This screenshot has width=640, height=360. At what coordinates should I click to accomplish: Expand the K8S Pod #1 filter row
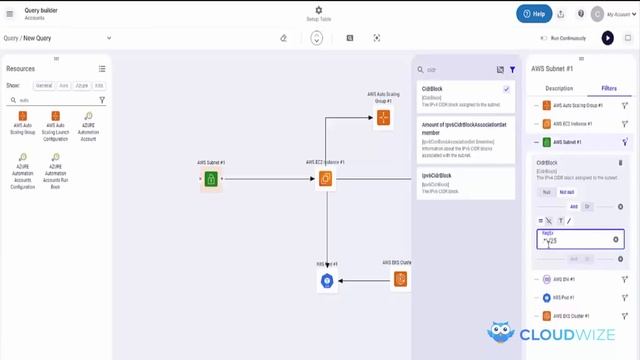pyautogui.click(x=536, y=298)
